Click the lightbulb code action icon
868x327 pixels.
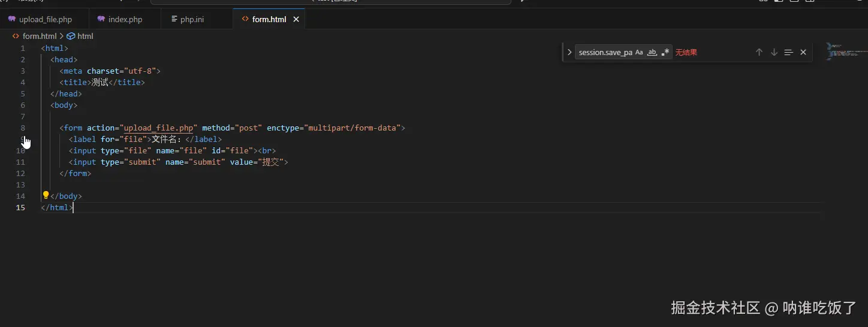(46, 195)
